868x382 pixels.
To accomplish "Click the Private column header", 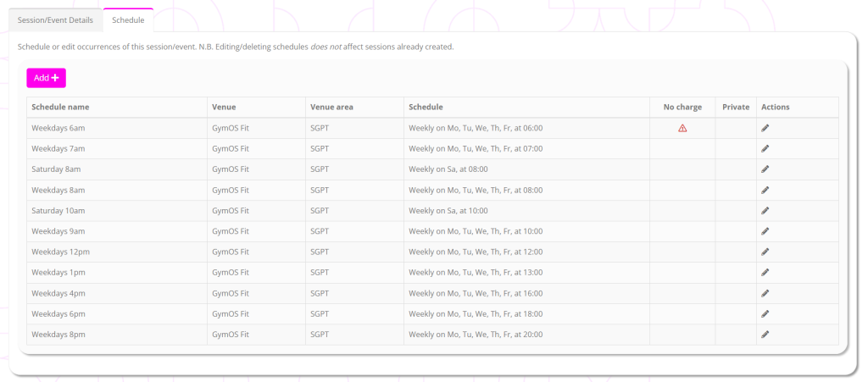I will (736, 108).
